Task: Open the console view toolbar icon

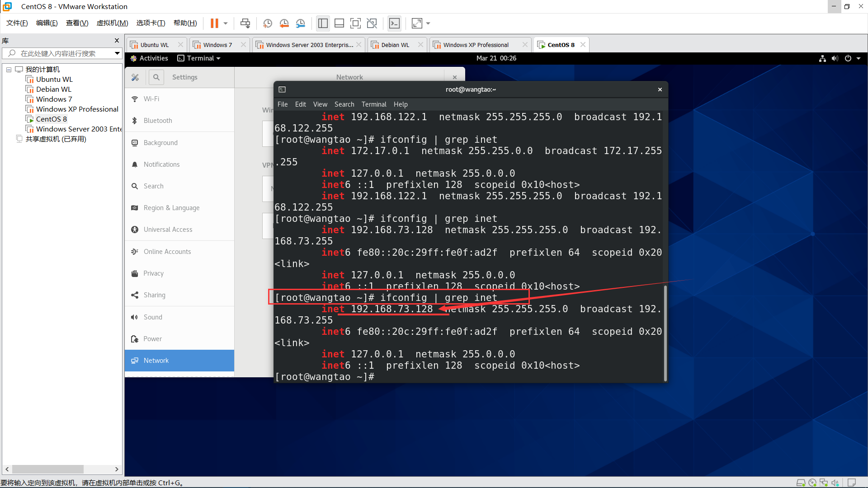Action: point(394,23)
